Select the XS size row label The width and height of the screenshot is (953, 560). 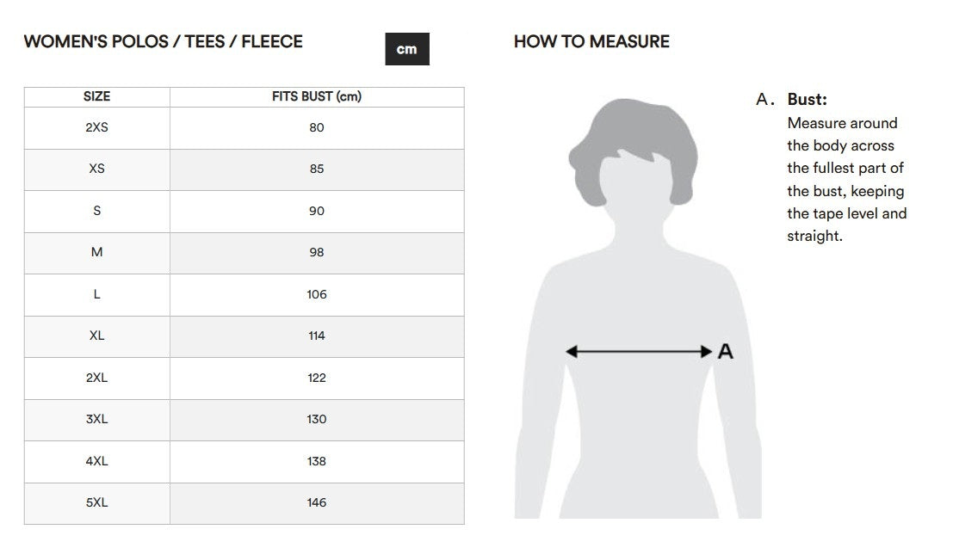click(x=96, y=169)
